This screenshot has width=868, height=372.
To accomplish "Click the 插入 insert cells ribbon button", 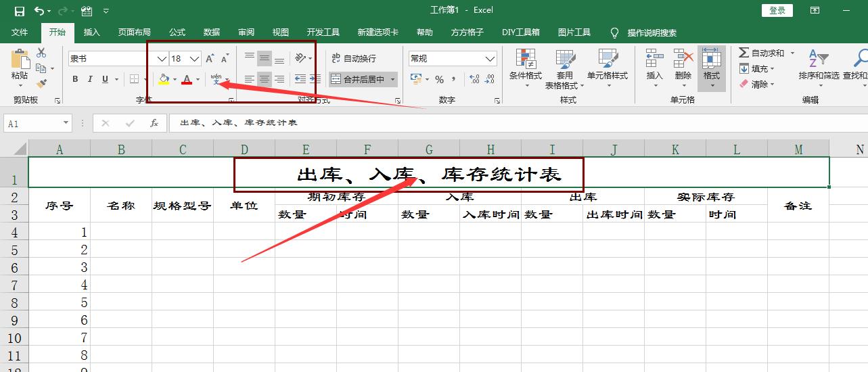I will pos(654,69).
